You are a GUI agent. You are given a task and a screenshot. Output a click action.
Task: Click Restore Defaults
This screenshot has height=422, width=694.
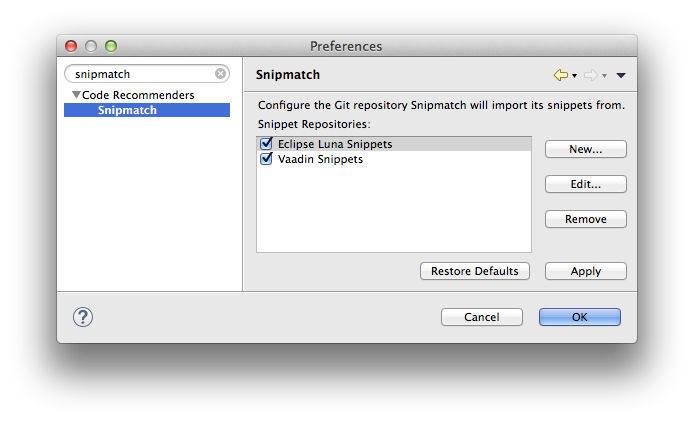coord(474,271)
